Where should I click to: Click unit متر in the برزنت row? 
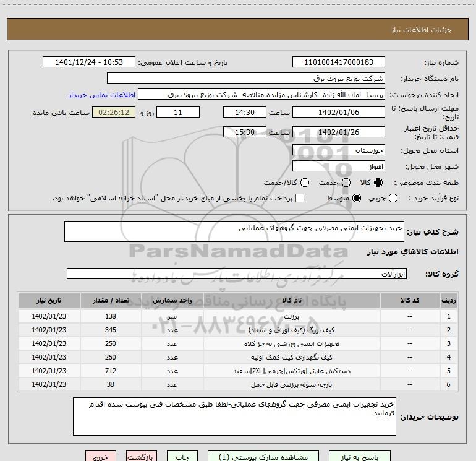(x=172, y=317)
